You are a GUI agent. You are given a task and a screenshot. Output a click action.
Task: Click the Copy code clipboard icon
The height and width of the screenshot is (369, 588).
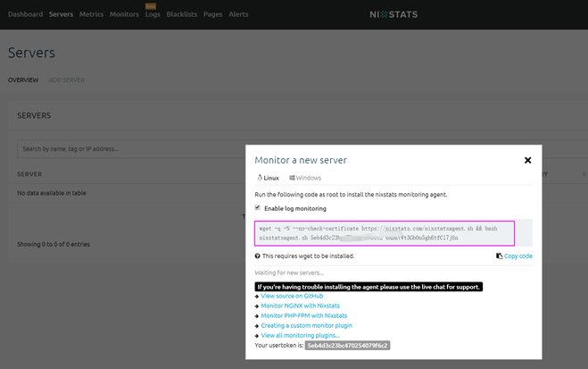499,256
